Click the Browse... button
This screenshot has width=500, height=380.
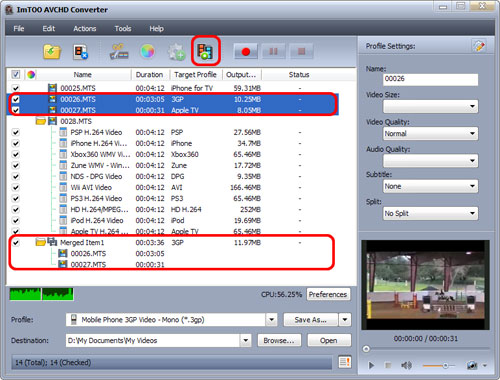(279, 340)
